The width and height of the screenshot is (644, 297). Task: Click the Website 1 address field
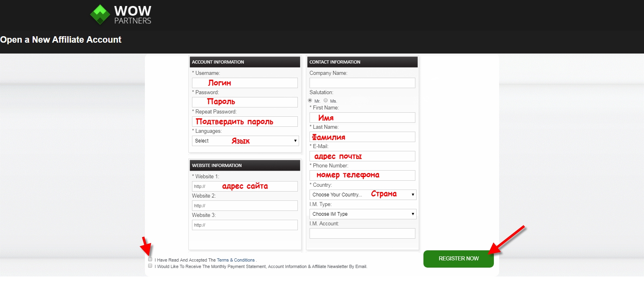245,186
